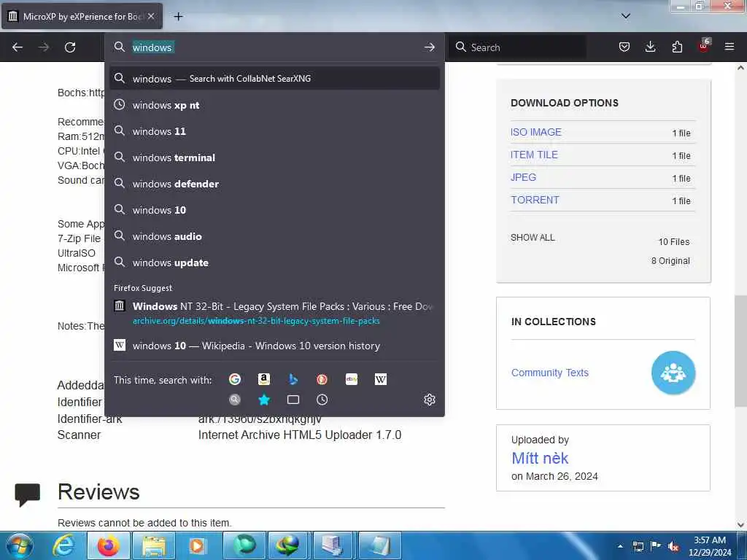Go back to the previous page
Screen dimensions: 747x560
(x=18, y=47)
